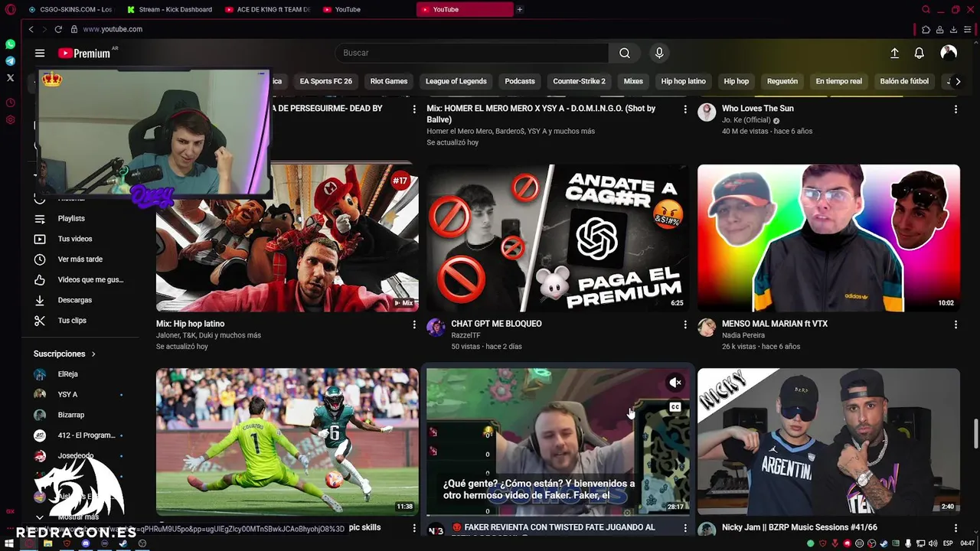
Task: Click the YouTube search input field
Action: 472,53
